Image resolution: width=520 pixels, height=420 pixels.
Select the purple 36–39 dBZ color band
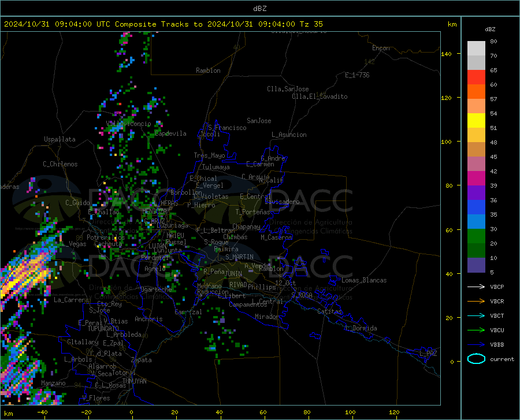coord(476,193)
